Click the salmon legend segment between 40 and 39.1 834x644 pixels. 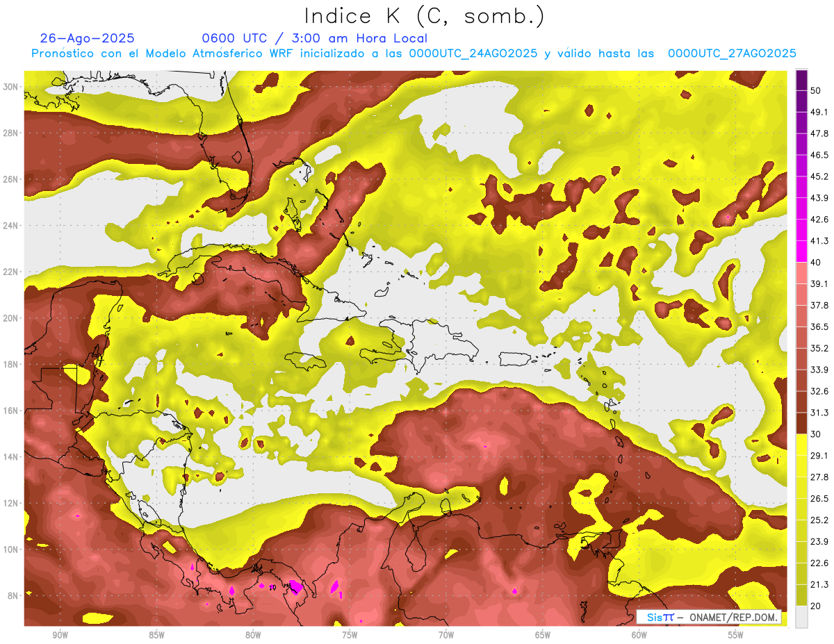point(802,273)
